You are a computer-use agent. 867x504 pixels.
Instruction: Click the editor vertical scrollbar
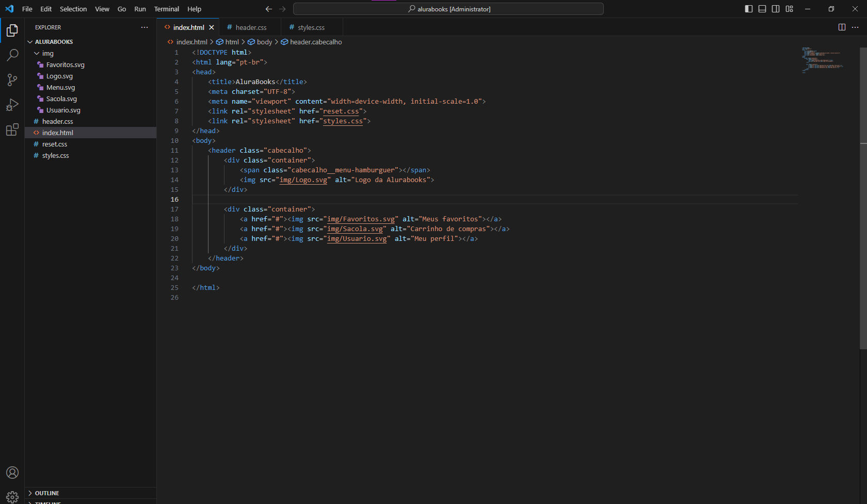coord(863,198)
